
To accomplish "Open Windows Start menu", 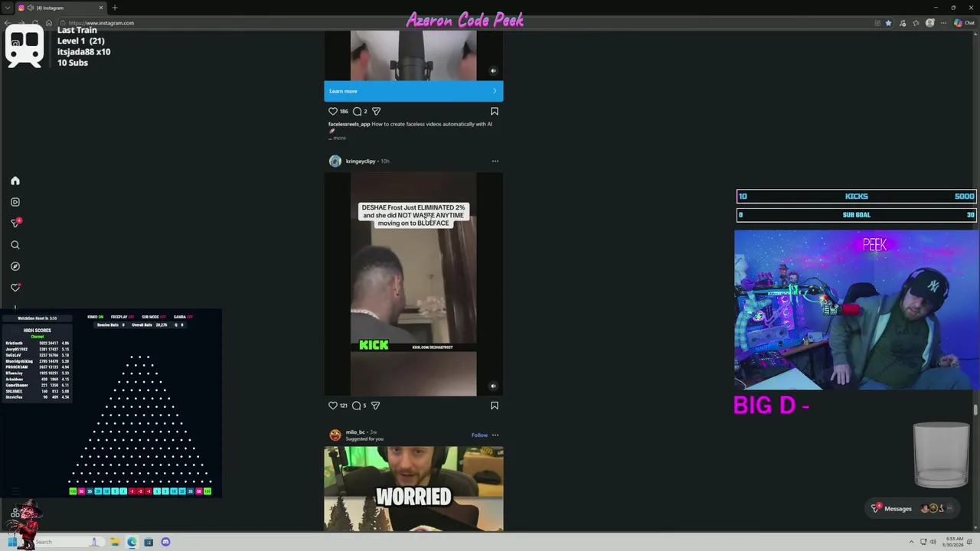I will 13,542.
